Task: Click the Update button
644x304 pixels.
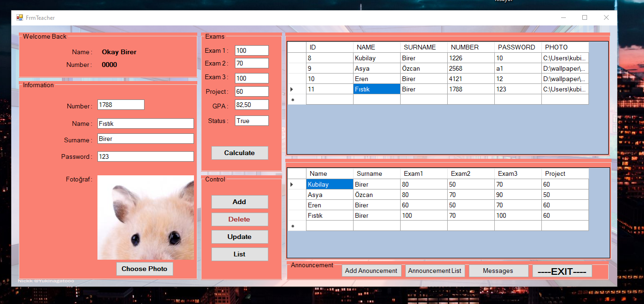Action: click(x=240, y=237)
